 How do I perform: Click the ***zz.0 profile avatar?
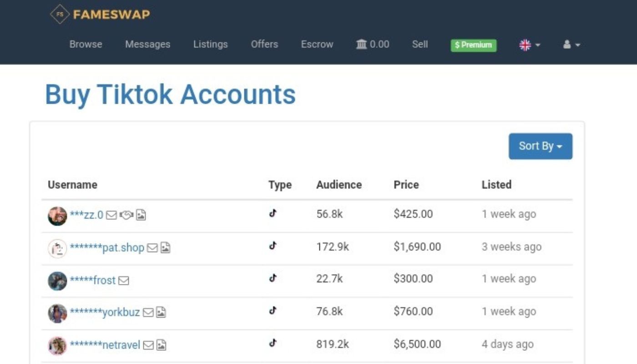[57, 216]
